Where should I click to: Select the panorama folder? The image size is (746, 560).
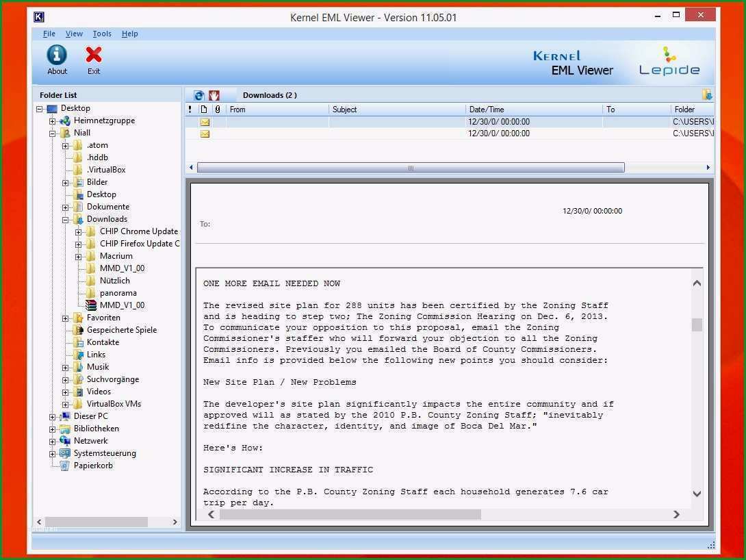click(118, 293)
